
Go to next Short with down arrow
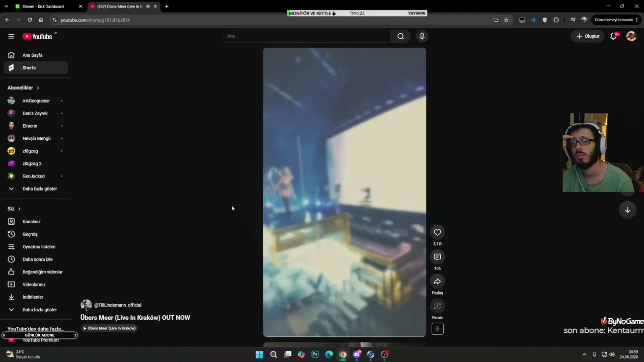pyautogui.click(x=627, y=210)
